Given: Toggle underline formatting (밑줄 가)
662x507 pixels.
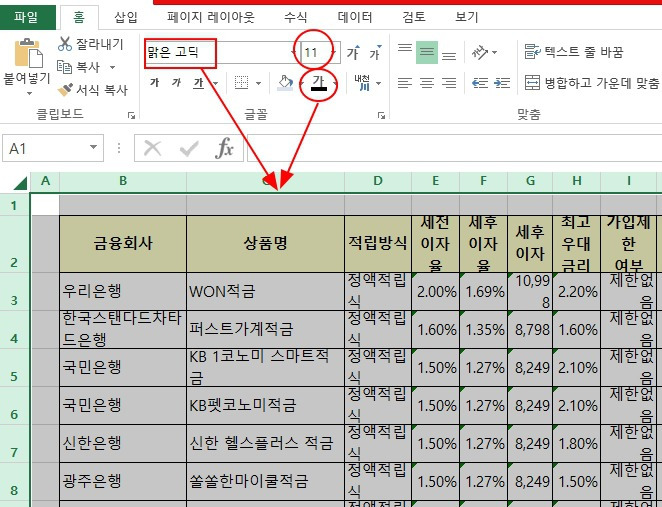Looking at the screenshot, I should coord(198,83).
